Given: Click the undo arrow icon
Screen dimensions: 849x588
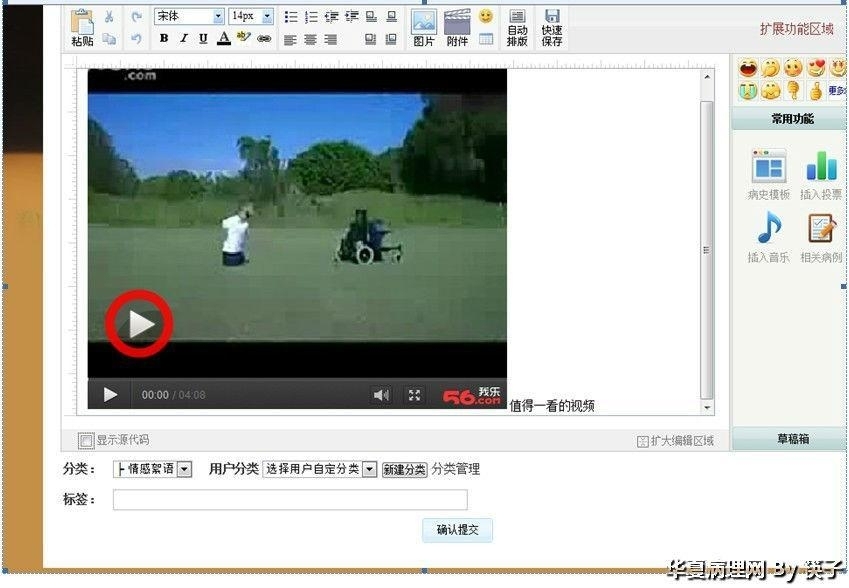Looking at the screenshot, I should point(136,38).
